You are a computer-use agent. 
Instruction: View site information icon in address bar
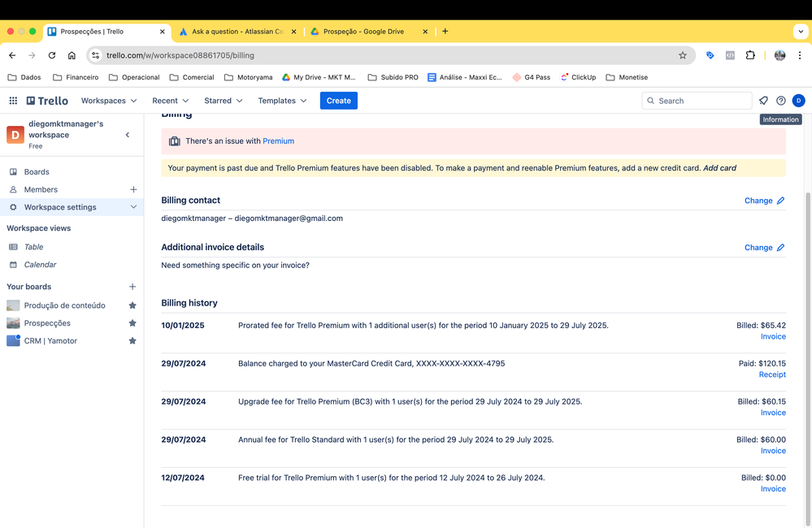95,55
